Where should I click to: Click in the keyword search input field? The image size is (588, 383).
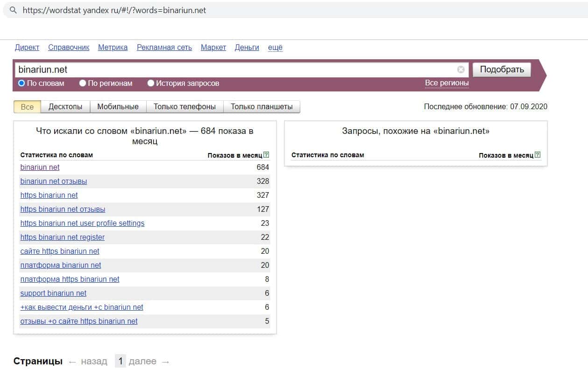(234, 70)
